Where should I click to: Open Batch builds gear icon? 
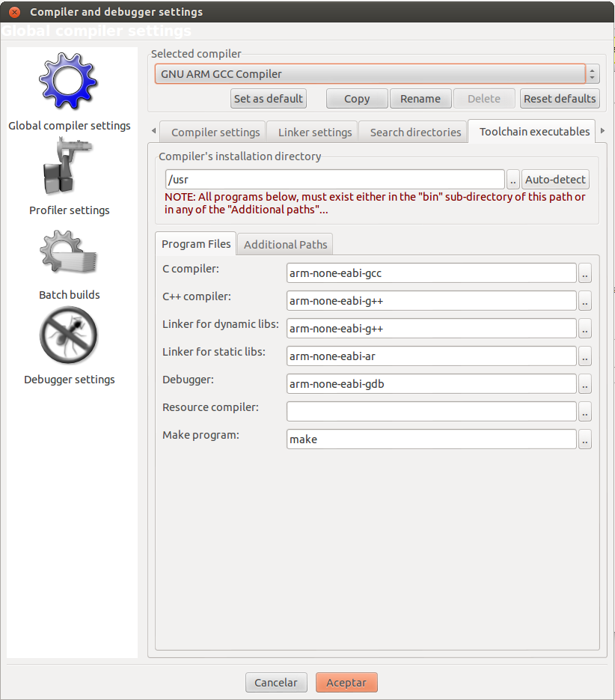click(x=69, y=255)
